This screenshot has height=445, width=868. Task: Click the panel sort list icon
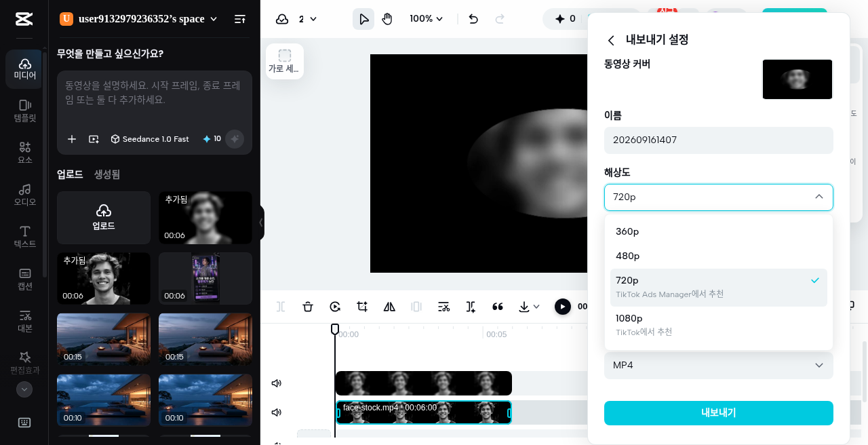240,19
